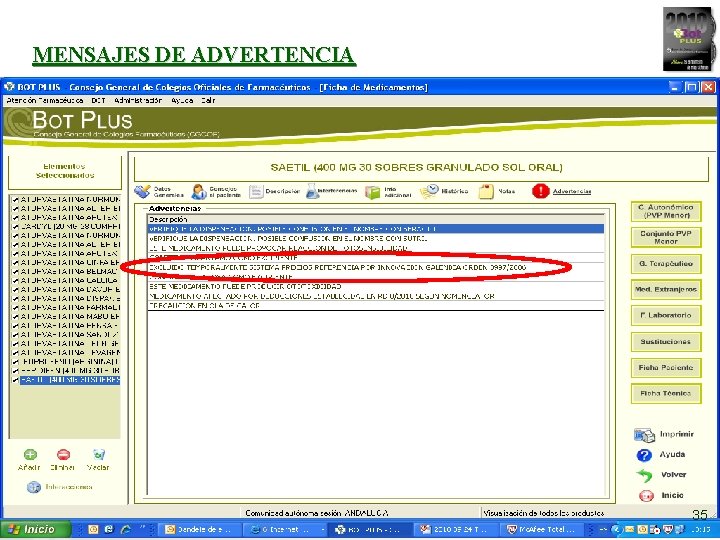Click the Conjunto PVP Menor button

point(666,237)
